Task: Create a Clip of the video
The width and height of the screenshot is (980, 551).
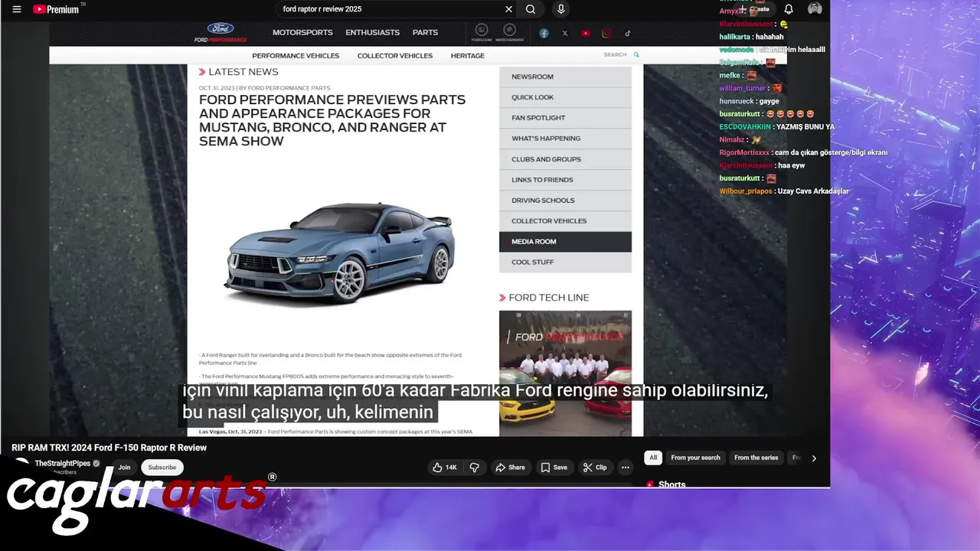Action: click(595, 468)
